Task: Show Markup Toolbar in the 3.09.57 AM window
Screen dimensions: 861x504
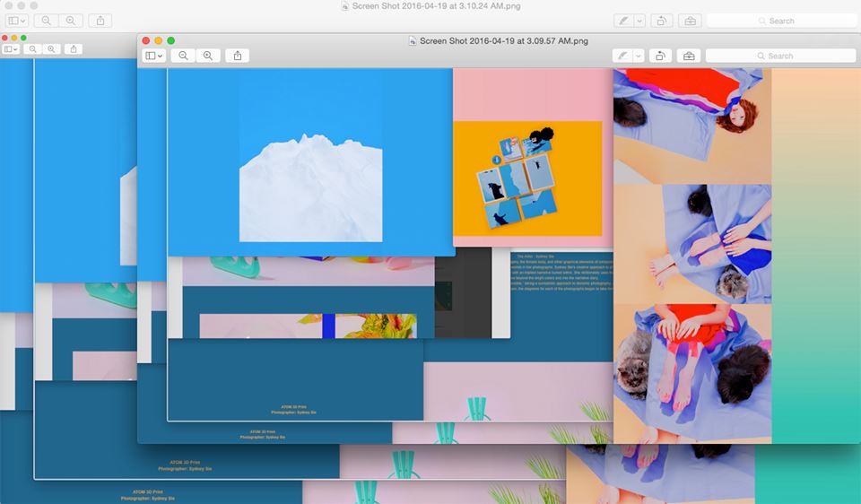Action: 689,56
